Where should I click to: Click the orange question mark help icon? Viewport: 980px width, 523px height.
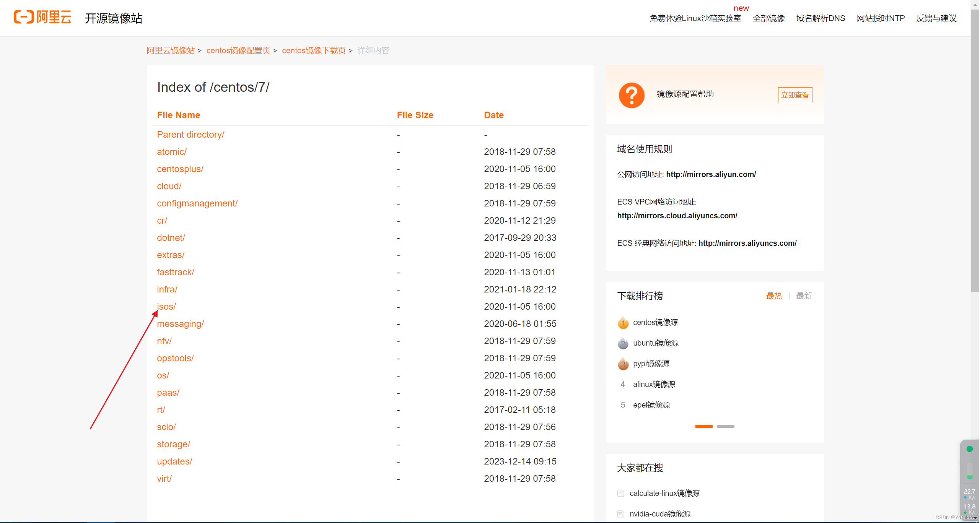click(631, 95)
